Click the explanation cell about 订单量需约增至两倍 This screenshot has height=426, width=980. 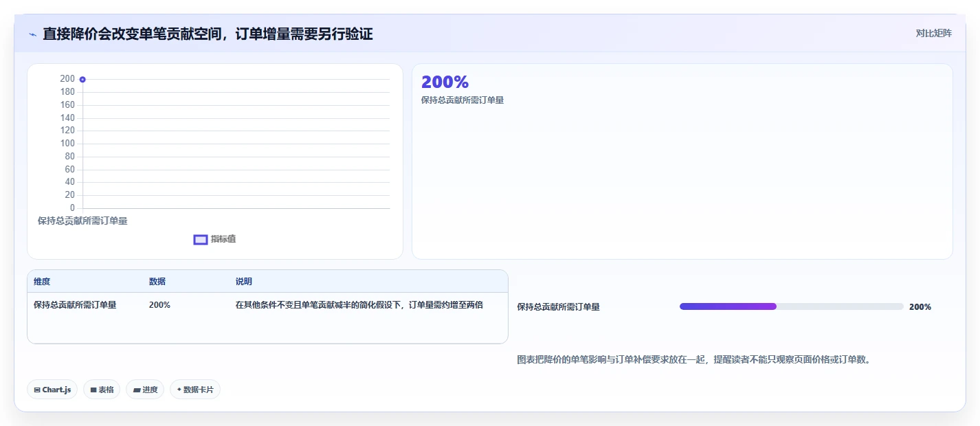pos(359,305)
